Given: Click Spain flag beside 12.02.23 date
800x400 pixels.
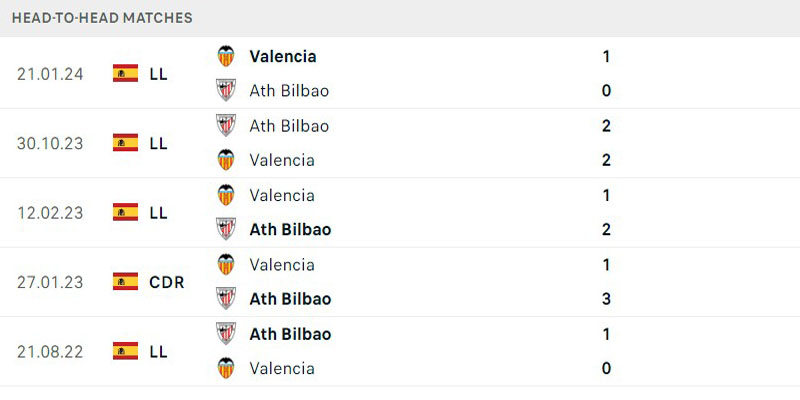Looking at the screenshot, I should (126, 212).
